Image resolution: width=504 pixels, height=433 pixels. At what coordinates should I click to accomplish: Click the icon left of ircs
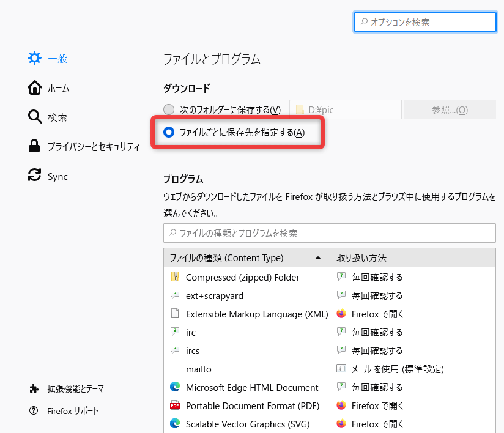click(x=175, y=350)
